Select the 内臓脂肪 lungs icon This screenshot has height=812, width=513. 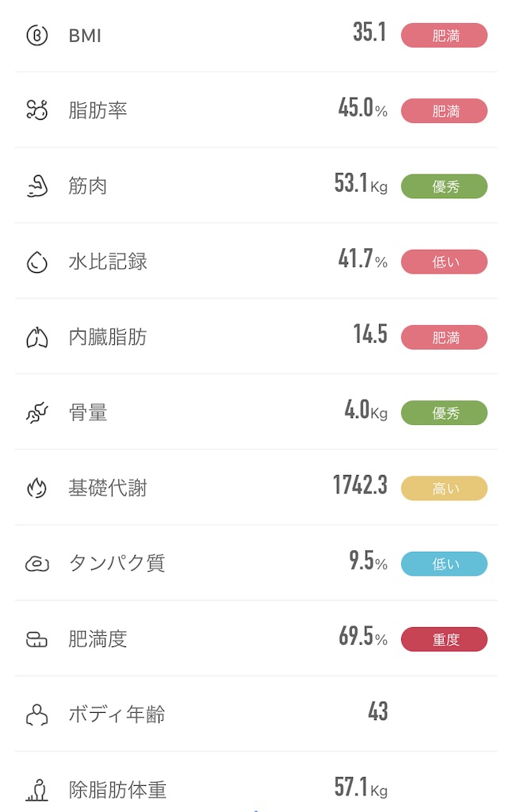[35, 336]
